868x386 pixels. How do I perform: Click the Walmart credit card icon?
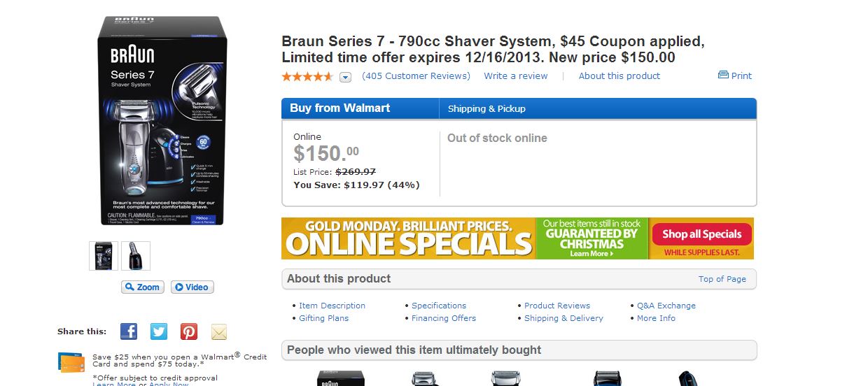pos(71,362)
